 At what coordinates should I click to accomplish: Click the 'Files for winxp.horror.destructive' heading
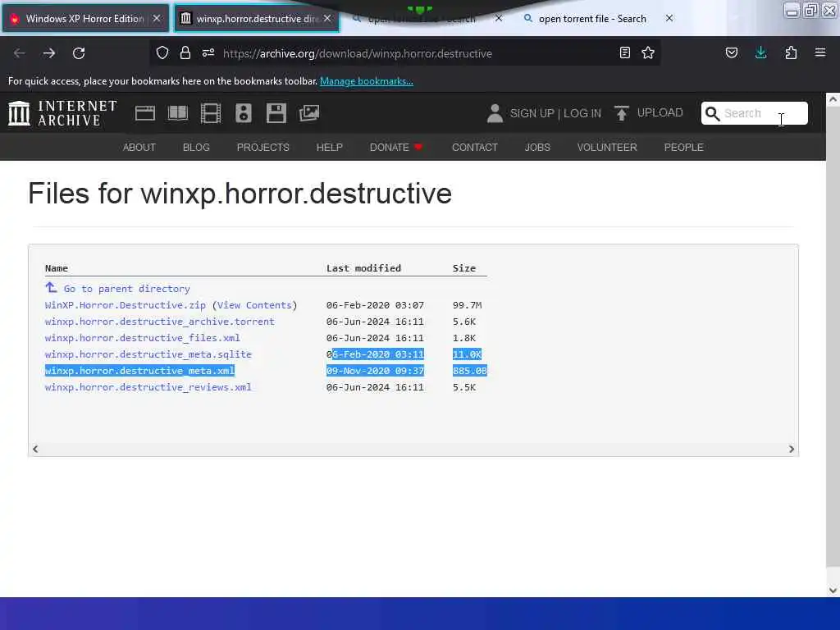240,194
